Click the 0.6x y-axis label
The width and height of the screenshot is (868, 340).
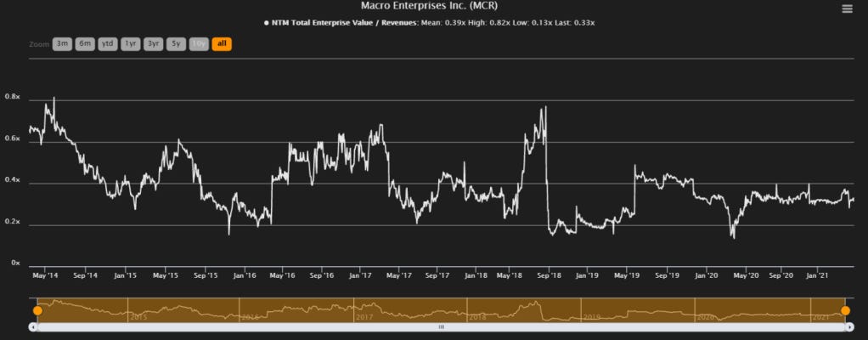coord(12,139)
